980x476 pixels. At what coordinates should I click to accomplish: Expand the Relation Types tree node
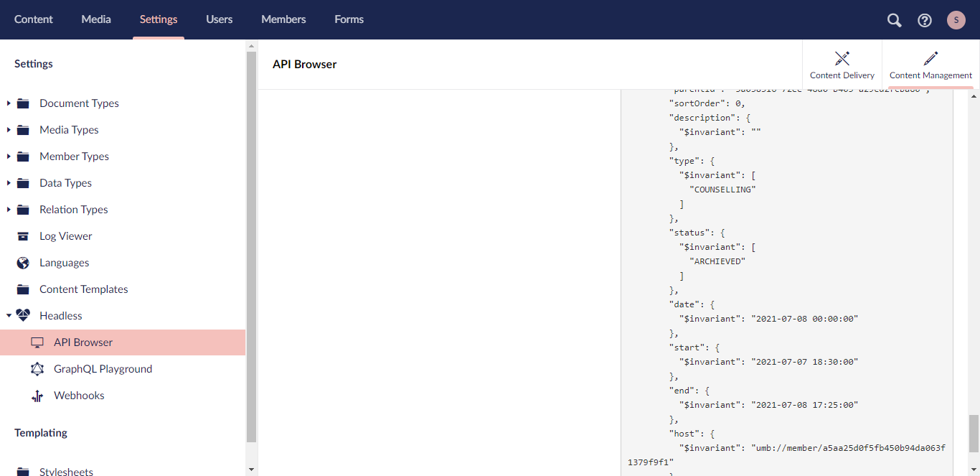[x=9, y=210]
